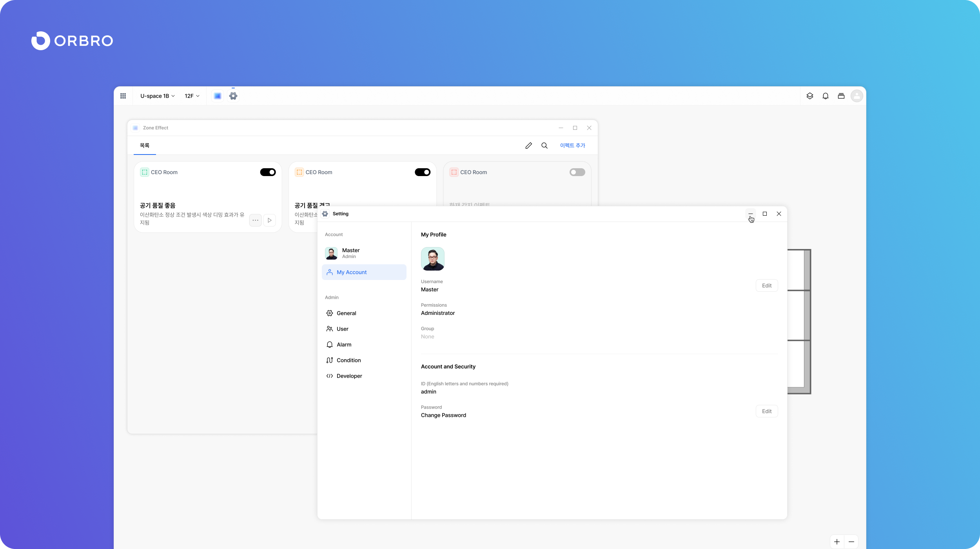Open the apps grid menu icon
Screen dimensions: 980x549
(123, 96)
